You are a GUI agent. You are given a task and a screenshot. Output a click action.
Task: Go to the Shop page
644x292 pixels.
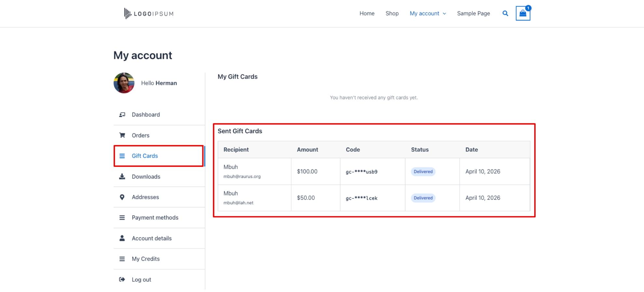pyautogui.click(x=392, y=13)
